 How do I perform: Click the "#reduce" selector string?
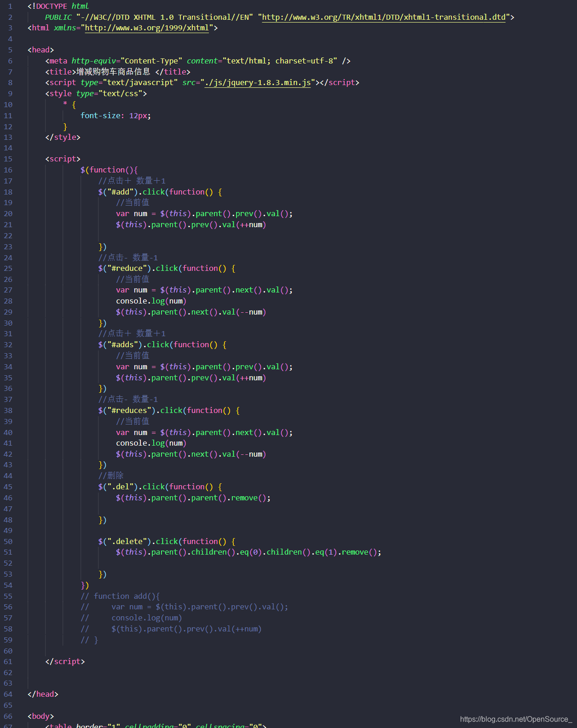(127, 268)
